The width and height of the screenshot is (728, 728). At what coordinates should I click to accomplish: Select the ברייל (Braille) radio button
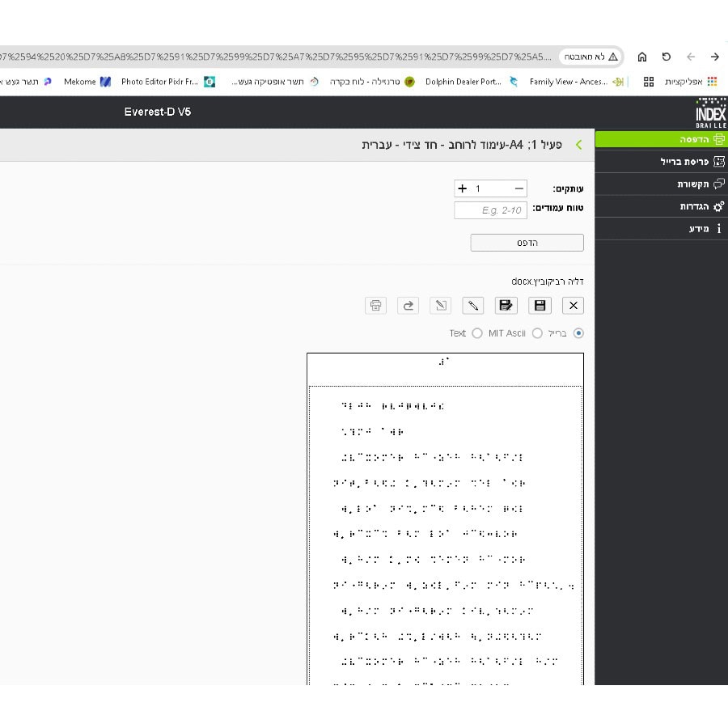[x=578, y=333]
